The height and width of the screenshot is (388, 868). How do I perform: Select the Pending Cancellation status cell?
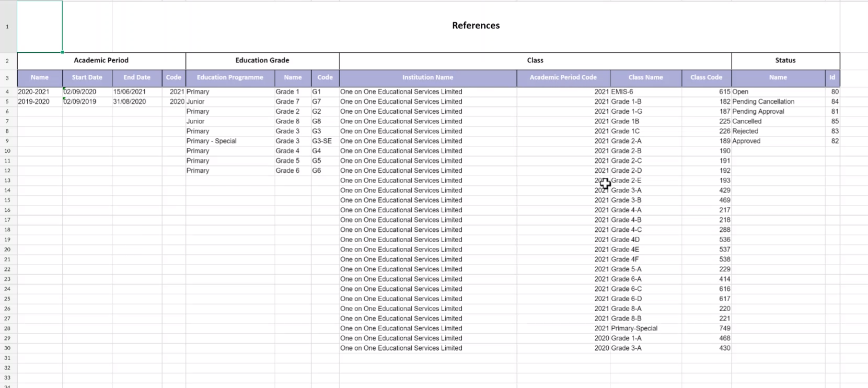[x=778, y=101]
